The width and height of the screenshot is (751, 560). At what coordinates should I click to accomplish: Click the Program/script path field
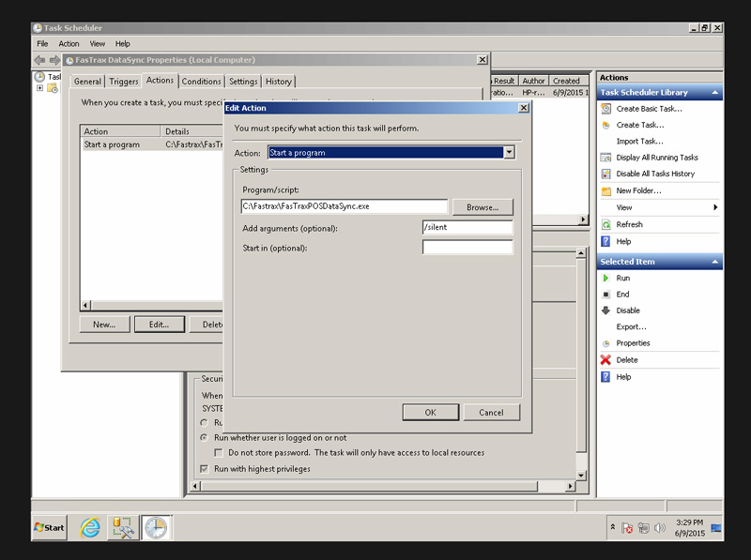coord(345,206)
